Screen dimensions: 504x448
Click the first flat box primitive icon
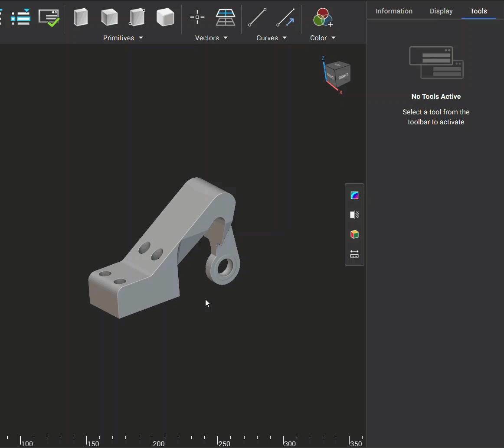81,17
